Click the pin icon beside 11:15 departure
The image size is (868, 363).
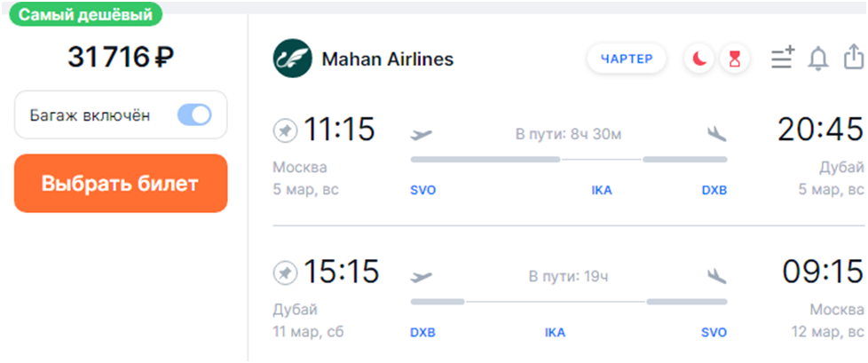point(285,131)
